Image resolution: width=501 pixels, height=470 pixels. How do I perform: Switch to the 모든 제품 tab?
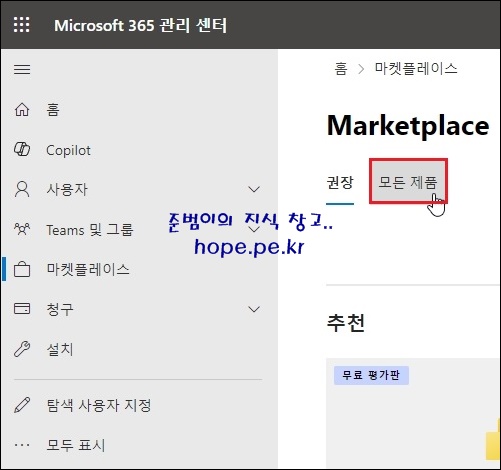click(x=408, y=182)
